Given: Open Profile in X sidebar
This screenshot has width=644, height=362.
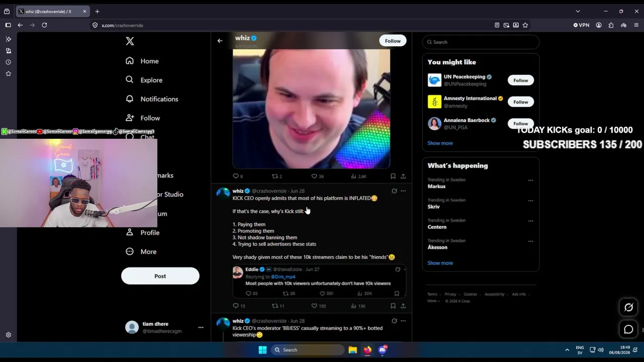Looking at the screenshot, I should tap(142, 233).
